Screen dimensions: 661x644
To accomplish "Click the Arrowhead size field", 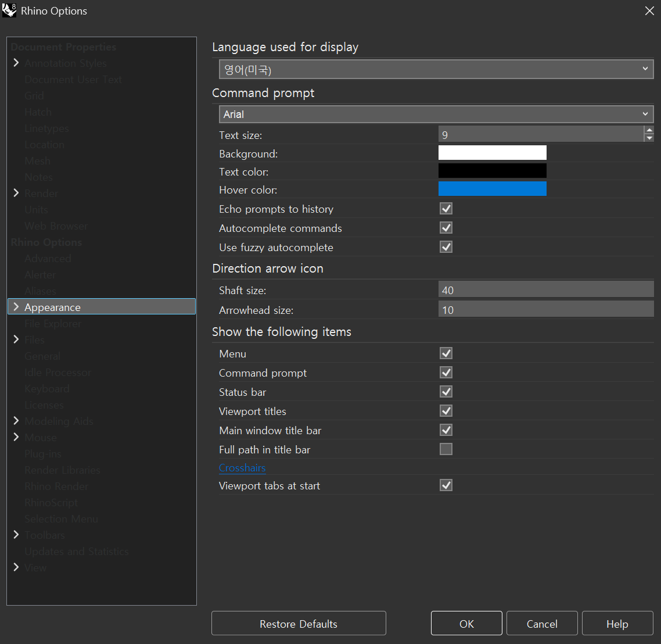I will coord(546,310).
